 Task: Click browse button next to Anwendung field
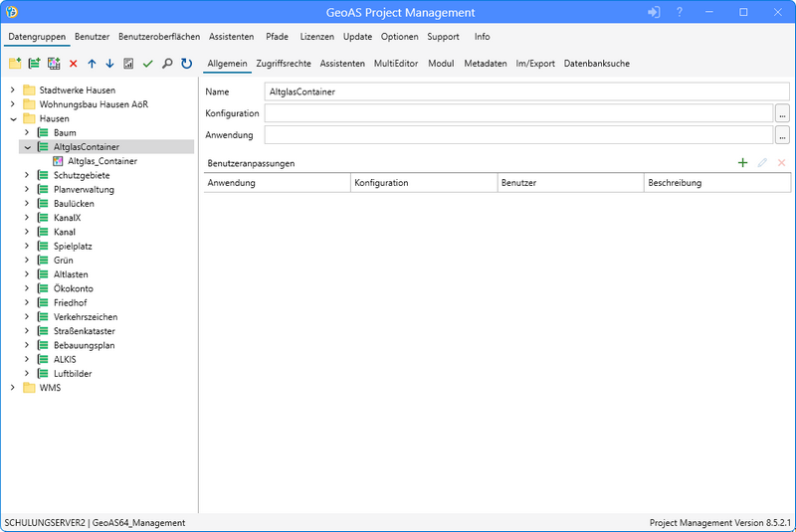click(782, 135)
